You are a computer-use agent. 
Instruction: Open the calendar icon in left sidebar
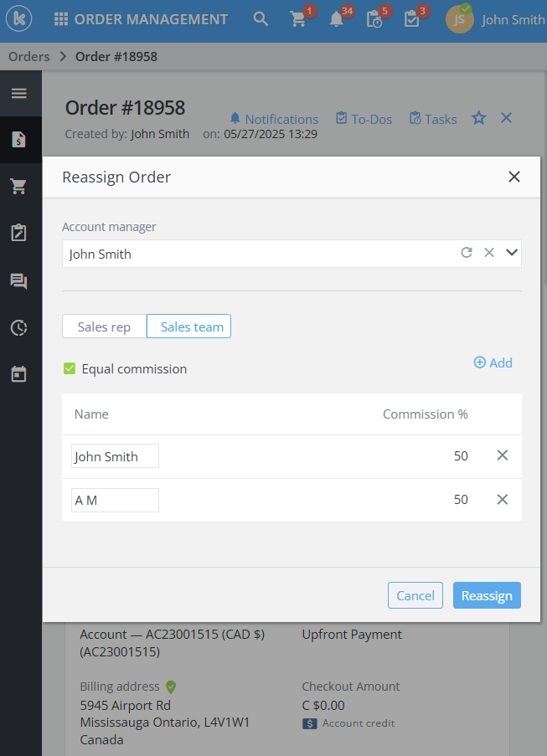[18, 373]
